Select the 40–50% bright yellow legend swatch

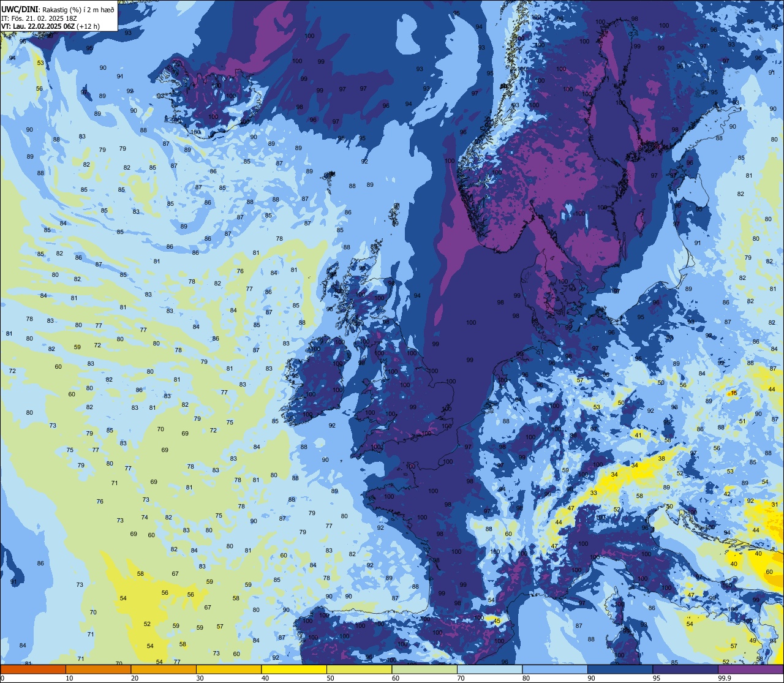click(x=294, y=669)
